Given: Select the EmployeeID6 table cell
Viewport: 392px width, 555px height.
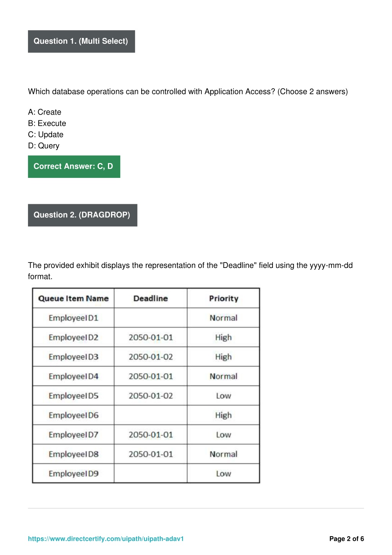Looking at the screenshot, I should point(73,415).
